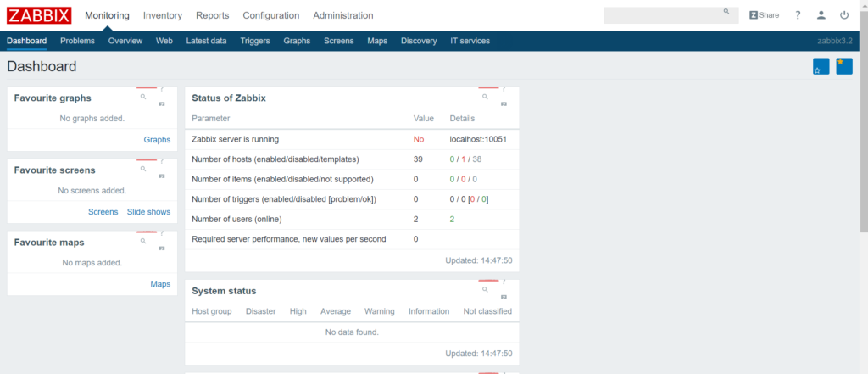Follow the Slide shows link

(149, 212)
